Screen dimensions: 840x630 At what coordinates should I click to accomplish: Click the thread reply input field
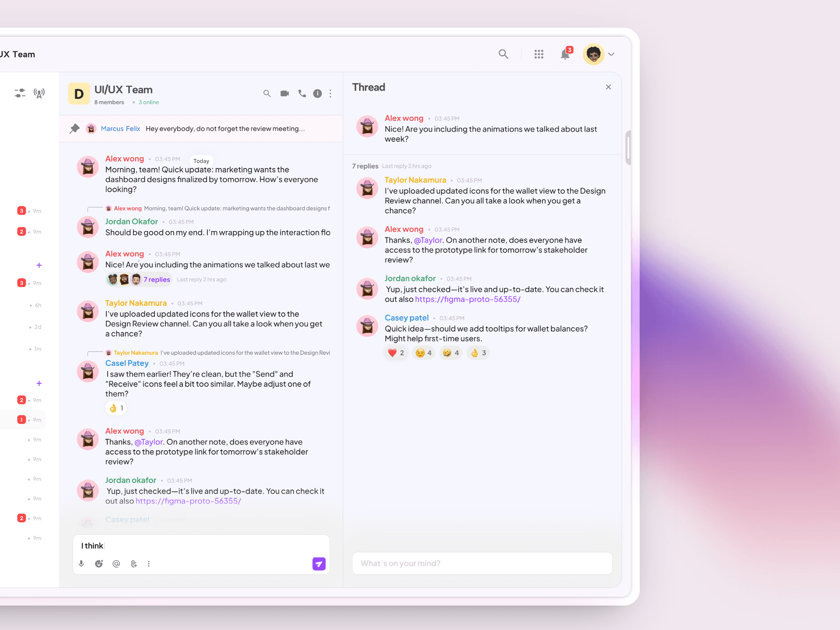click(x=482, y=563)
